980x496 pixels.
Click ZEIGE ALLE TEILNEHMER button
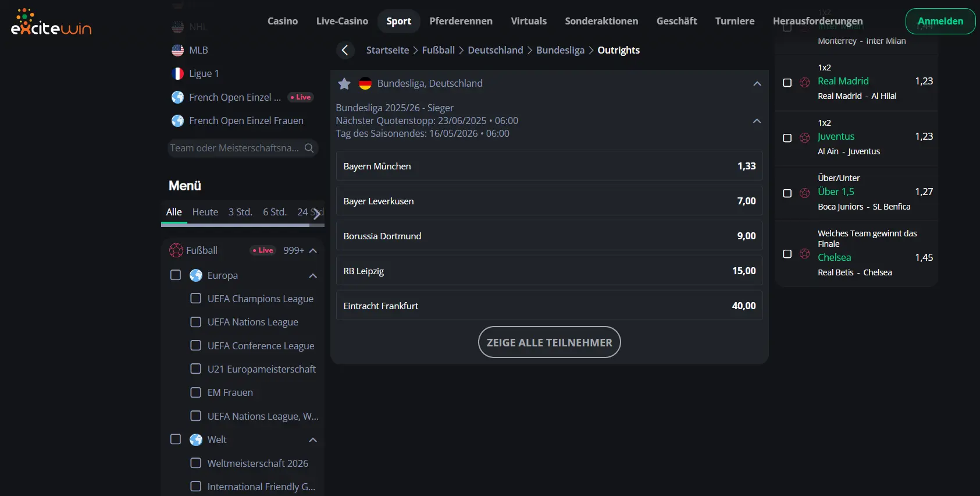550,342
